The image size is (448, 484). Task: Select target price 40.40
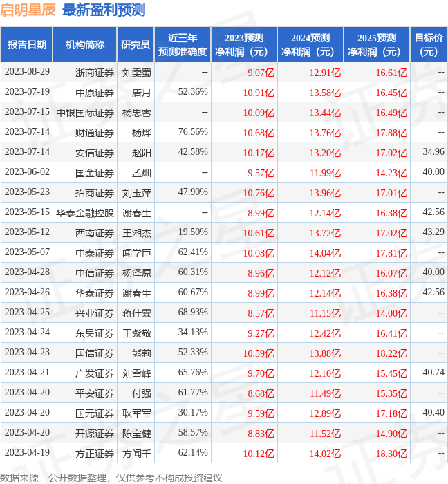pyautogui.click(x=433, y=413)
